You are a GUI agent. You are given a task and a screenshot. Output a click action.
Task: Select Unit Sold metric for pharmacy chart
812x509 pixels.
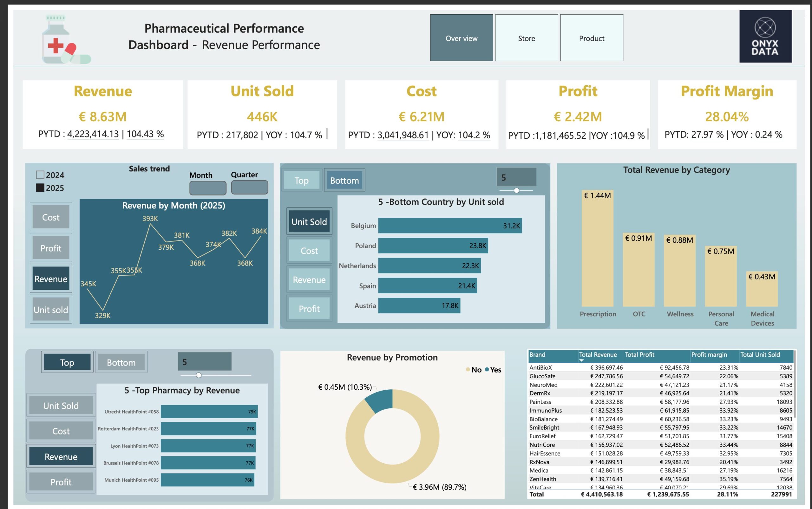(x=60, y=405)
